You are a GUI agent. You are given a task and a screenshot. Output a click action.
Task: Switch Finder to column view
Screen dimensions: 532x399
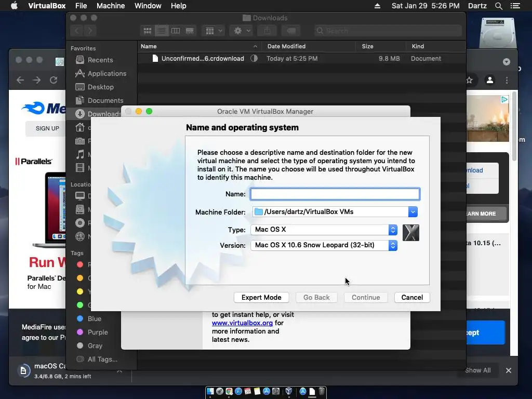(x=176, y=31)
